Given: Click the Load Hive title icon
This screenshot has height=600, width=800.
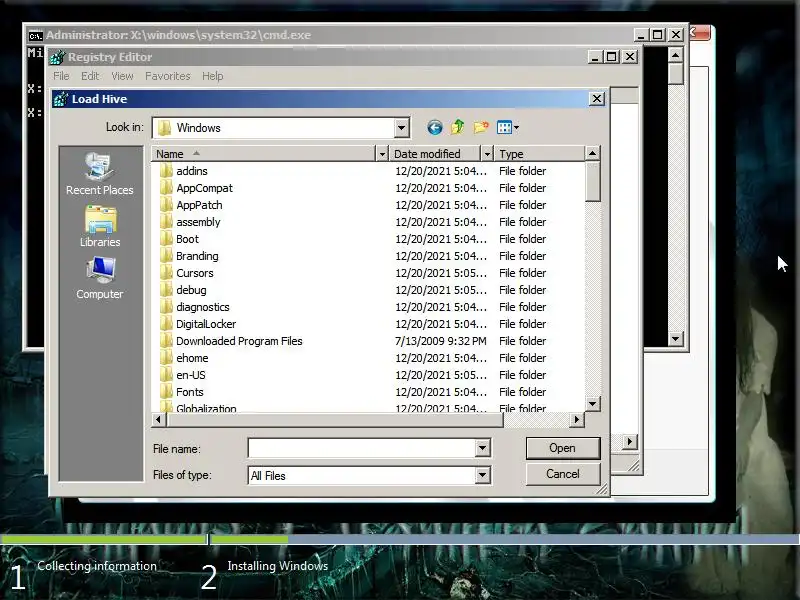Looking at the screenshot, I should tap(61, 99).
